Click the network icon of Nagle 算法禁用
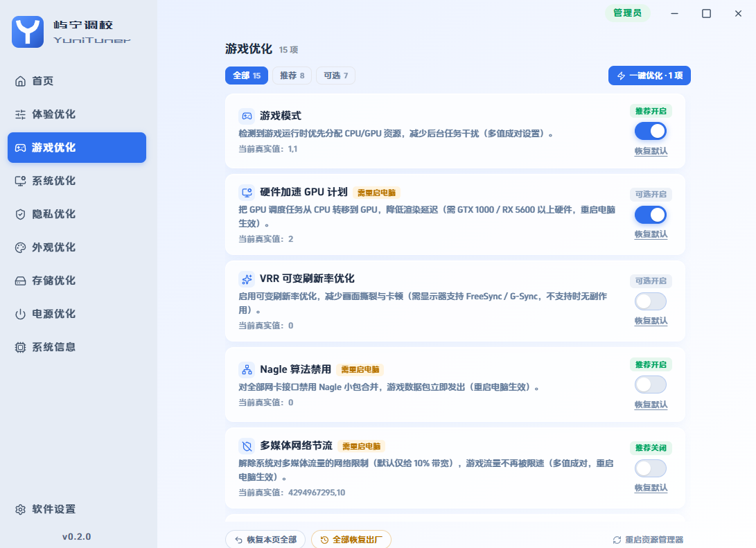 pyautogui.click(x=247, y=370)
